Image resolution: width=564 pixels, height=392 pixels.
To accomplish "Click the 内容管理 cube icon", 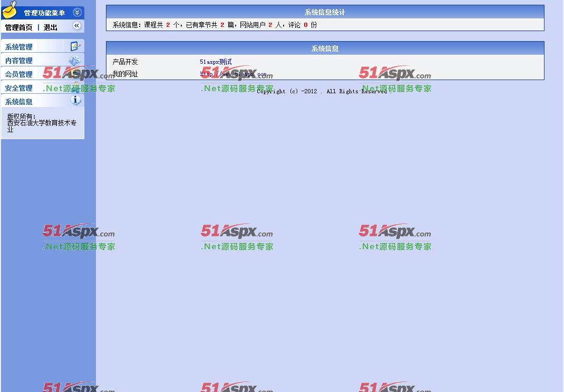I will click(x=74, y=60).
